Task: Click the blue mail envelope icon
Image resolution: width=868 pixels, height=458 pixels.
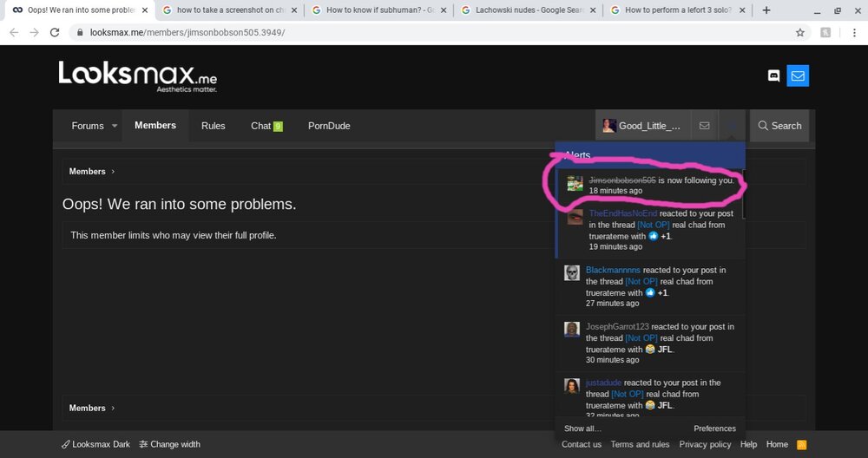Action: click(x=798, y=75)
